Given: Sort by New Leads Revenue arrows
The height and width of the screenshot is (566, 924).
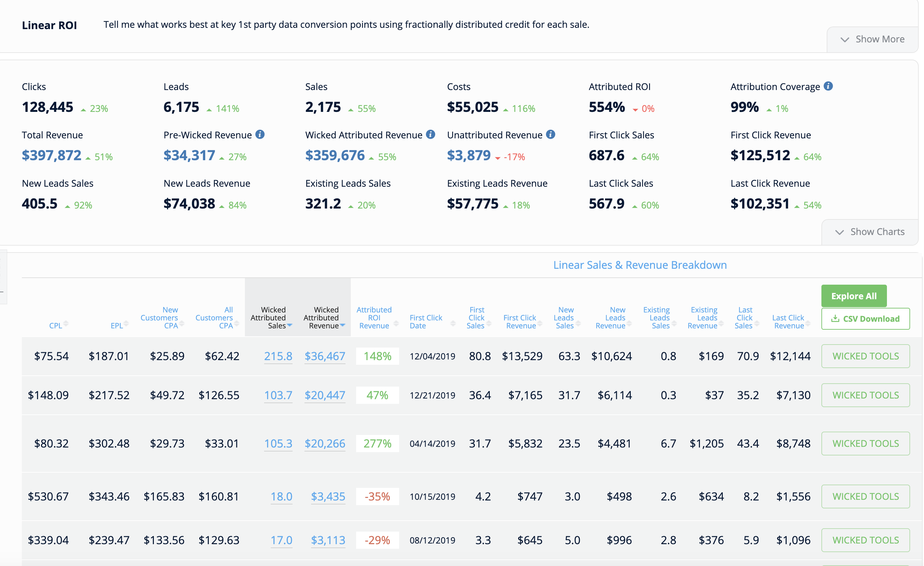Looking at the screenshot, I should point(629,323).
